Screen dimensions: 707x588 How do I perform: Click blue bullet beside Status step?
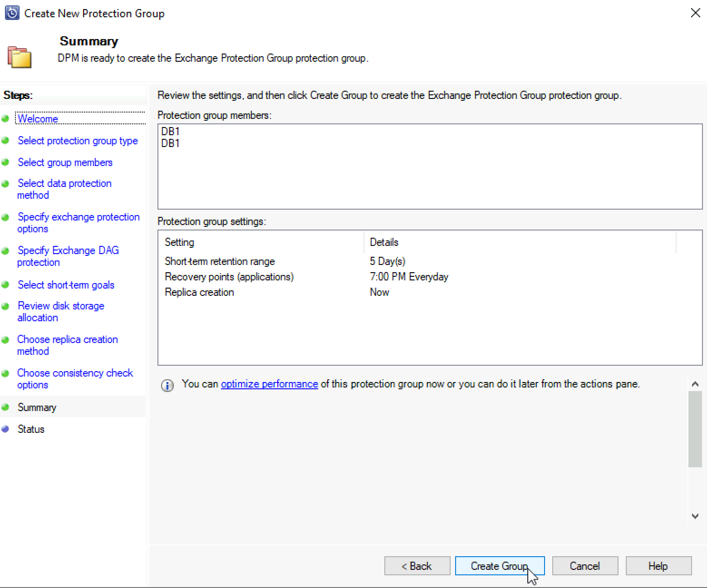pos(5,429)
